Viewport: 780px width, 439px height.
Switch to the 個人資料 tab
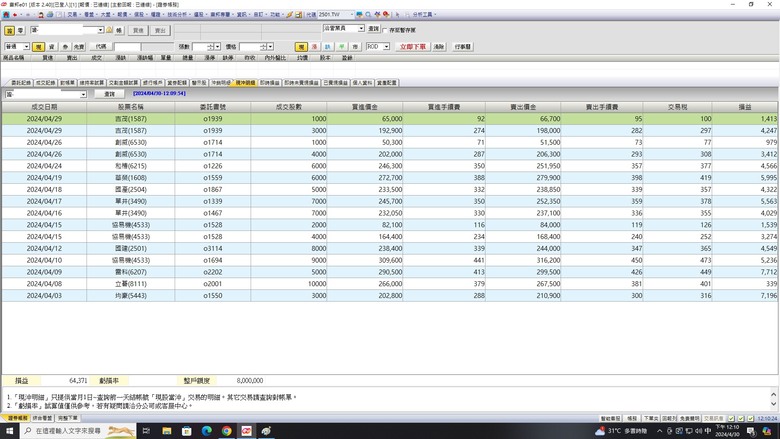(362, 83)
